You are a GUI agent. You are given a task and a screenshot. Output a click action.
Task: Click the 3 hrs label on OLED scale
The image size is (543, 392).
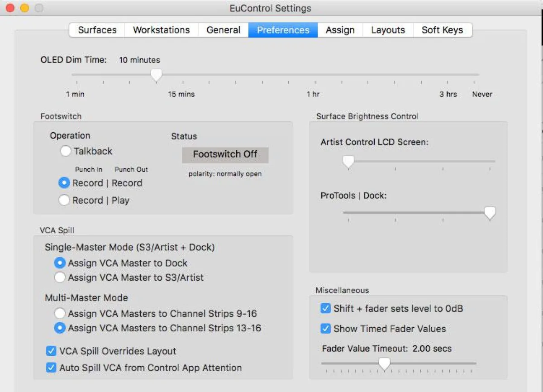[448, 94]
